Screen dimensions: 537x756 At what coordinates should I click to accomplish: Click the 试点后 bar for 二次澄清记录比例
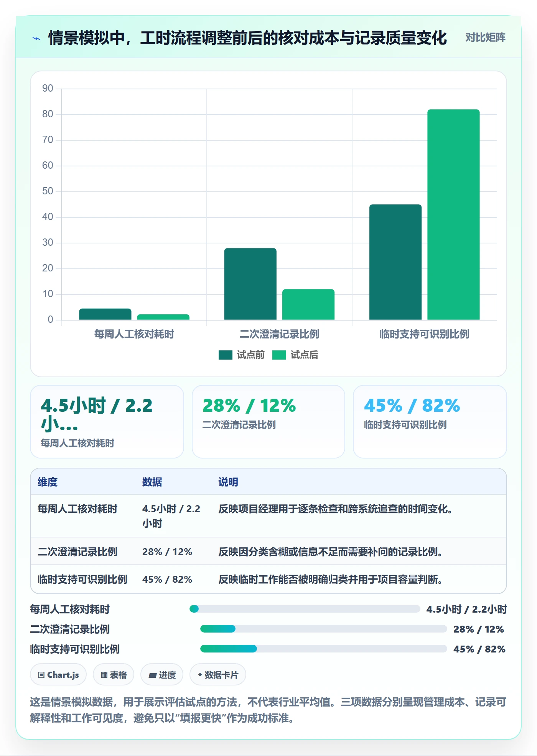point(308,304)
